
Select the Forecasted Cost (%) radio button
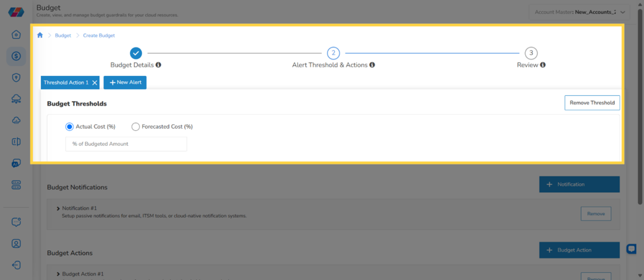tap(135, 127)
